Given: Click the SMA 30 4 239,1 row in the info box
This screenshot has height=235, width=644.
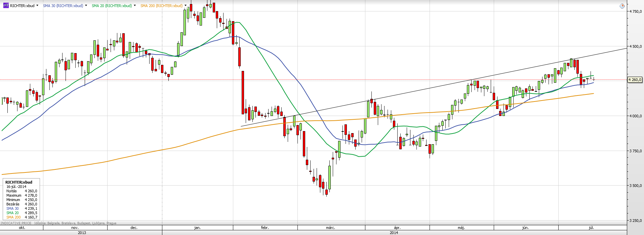Looking at the screenshot, I should click(22, 208).
